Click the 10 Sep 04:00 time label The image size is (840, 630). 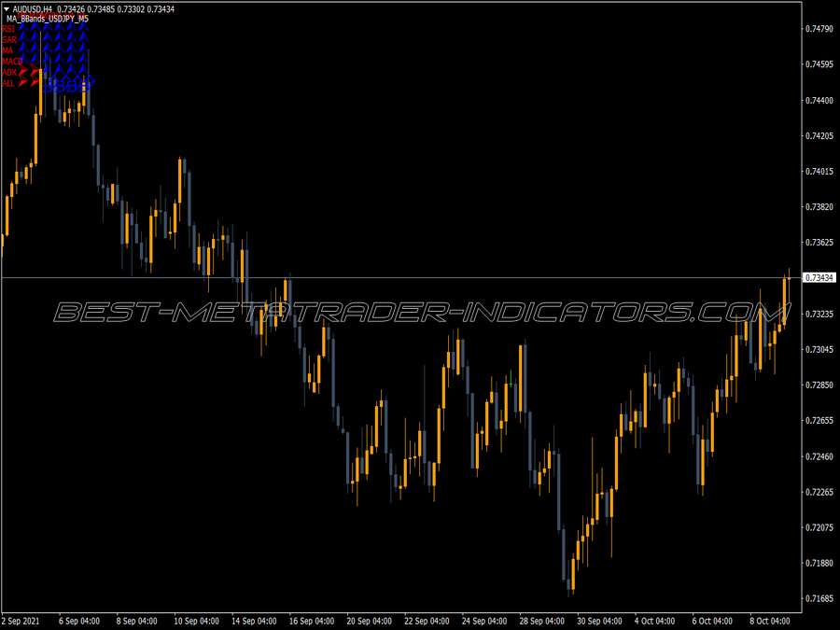point(196,621)
